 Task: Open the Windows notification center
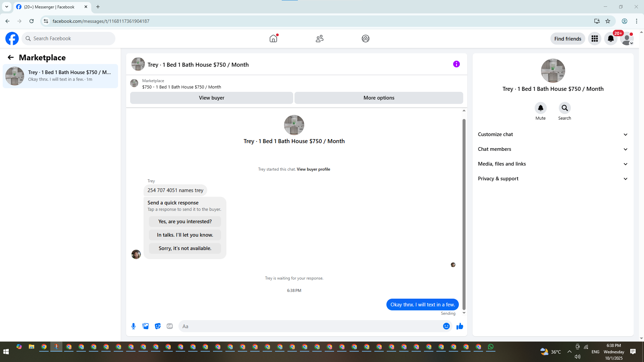[x=633, y=352]
